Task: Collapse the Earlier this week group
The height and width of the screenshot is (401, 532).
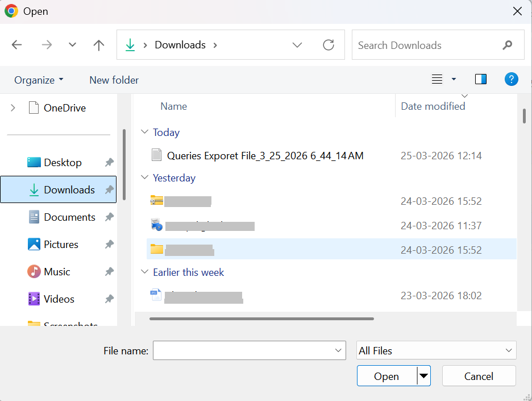Action: point(144,272)
